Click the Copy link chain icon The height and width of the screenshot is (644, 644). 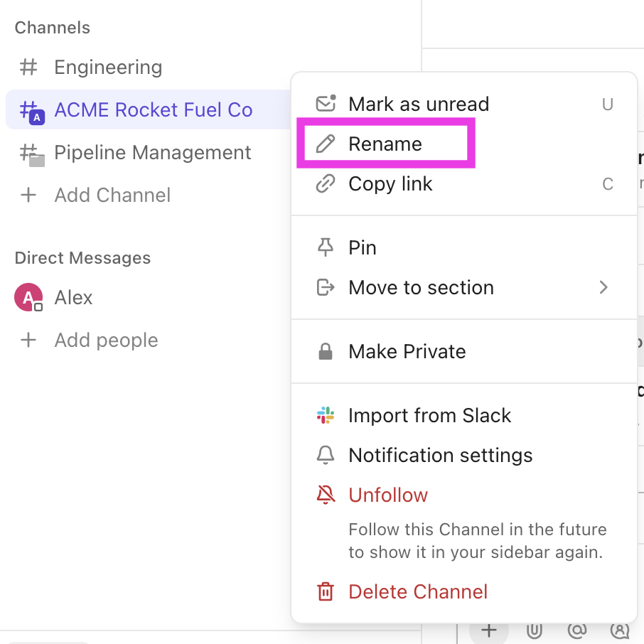point(326,184)
